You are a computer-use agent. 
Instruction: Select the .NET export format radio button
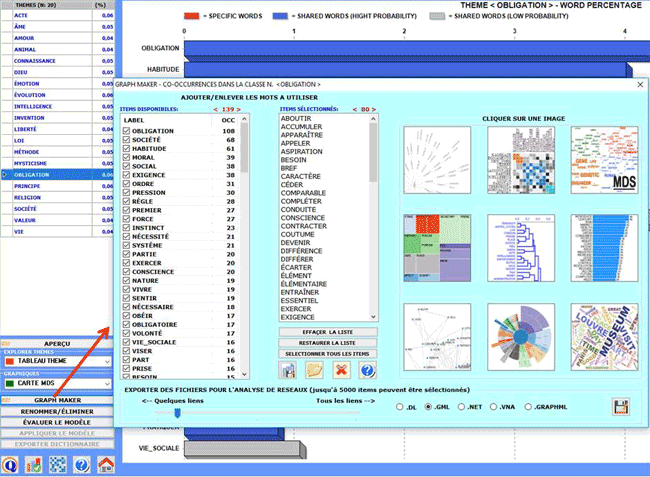pyautogui.click(x=461, y=407)
